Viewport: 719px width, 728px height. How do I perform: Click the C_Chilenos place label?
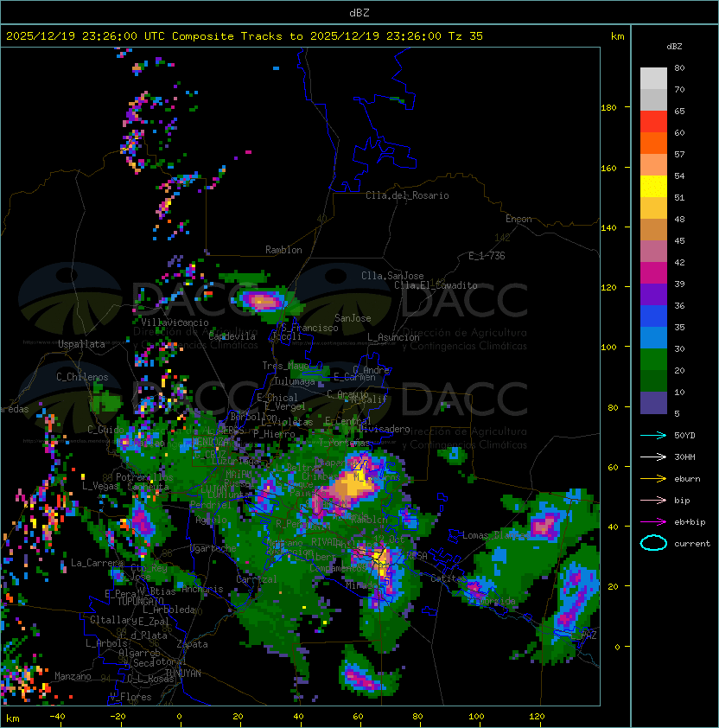coord(82,377)
